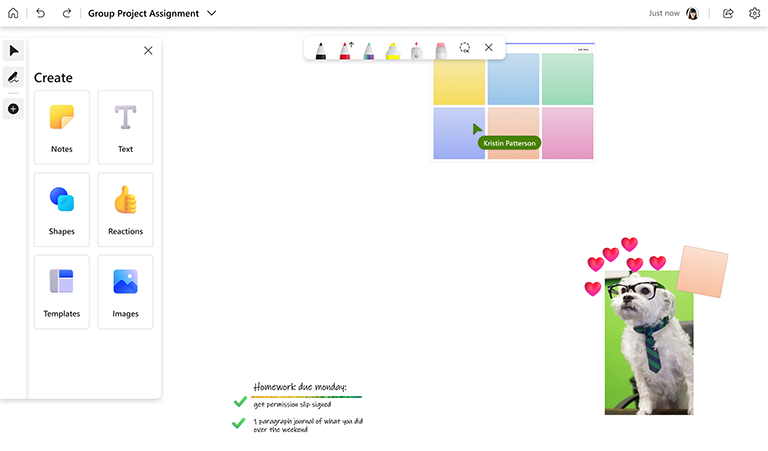The height and width of the screenshot is (451, 768).
Task: Activate the lasso select tool
Action: coord(464,48)
